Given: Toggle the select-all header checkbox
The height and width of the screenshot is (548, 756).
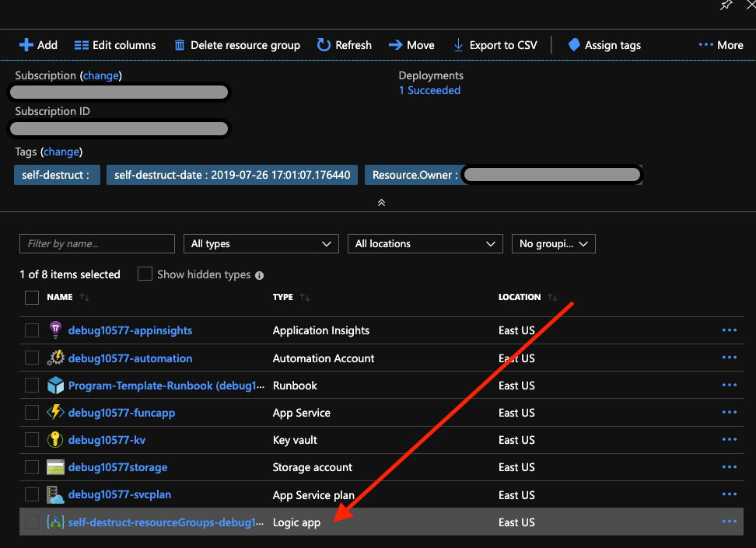Looking at the screenshot, I should pos(32,298).
